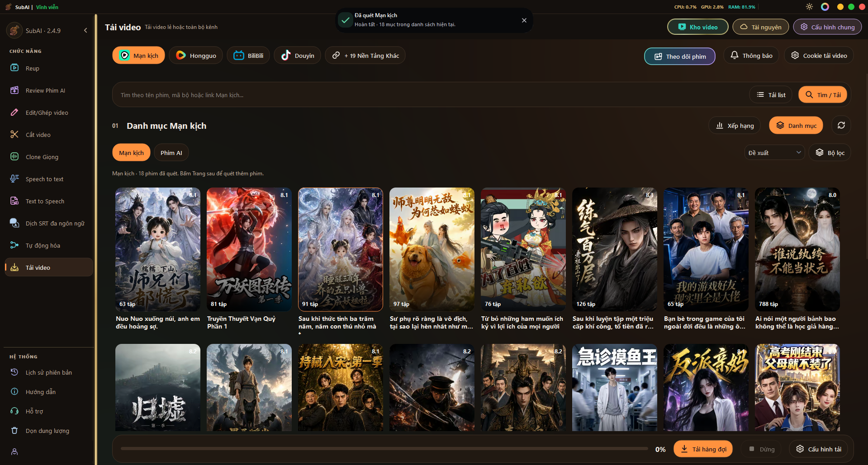Screen dimensions: 868x465
Task: Open the Bộ lọc filter panel
Action: coord(830,153)
